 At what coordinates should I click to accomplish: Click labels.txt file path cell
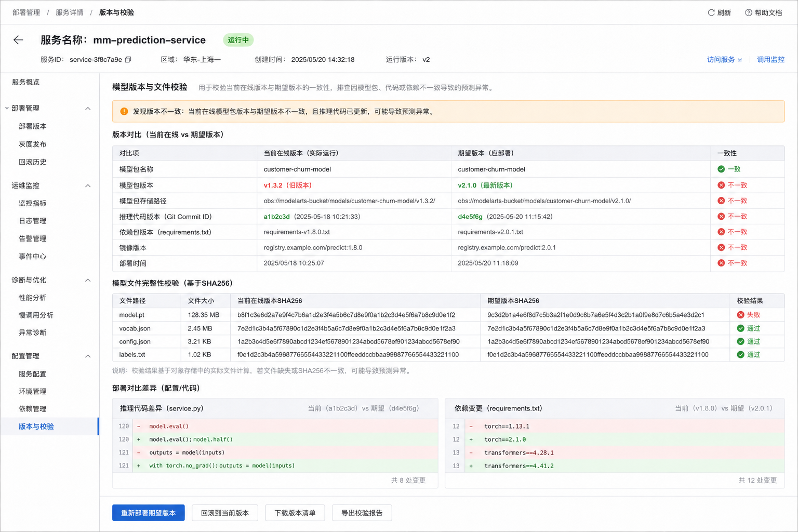(132, 354)
